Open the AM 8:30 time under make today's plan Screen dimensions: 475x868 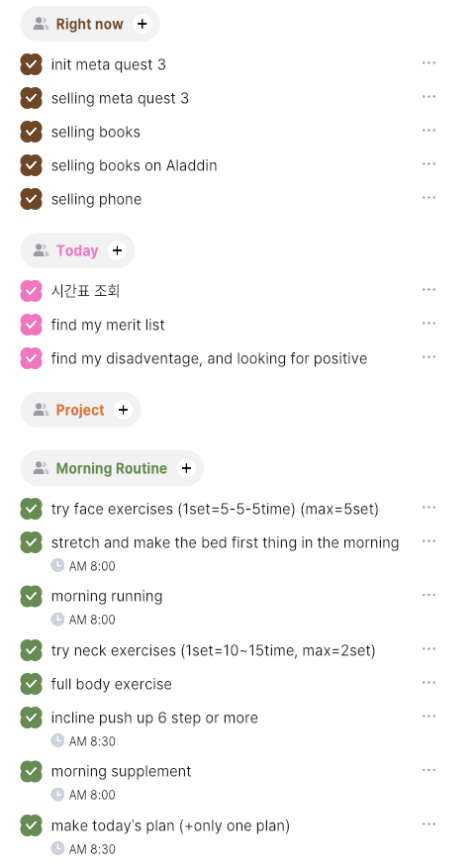(x=92, y=848)
